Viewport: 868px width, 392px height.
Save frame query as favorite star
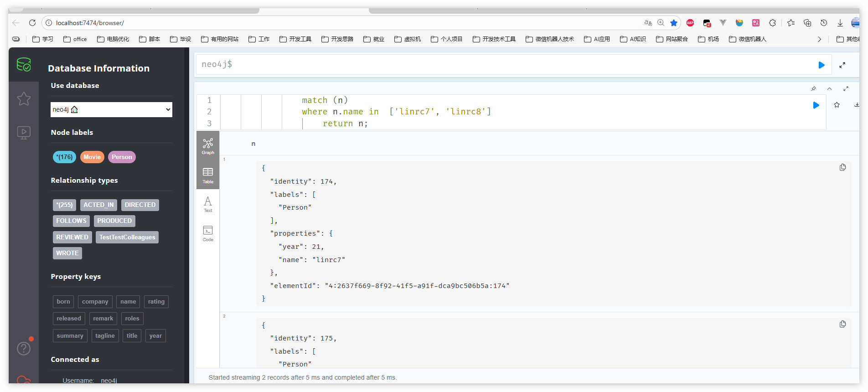[837, 105]
